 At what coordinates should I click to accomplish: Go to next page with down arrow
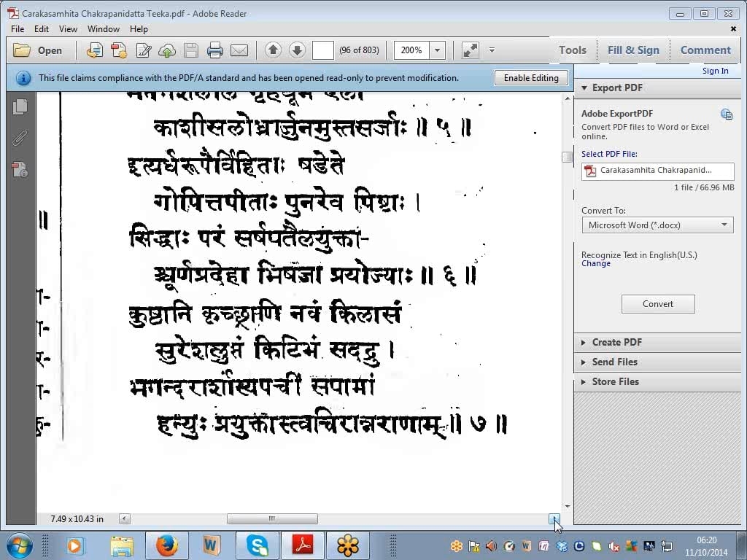click(x=297, y=50)
